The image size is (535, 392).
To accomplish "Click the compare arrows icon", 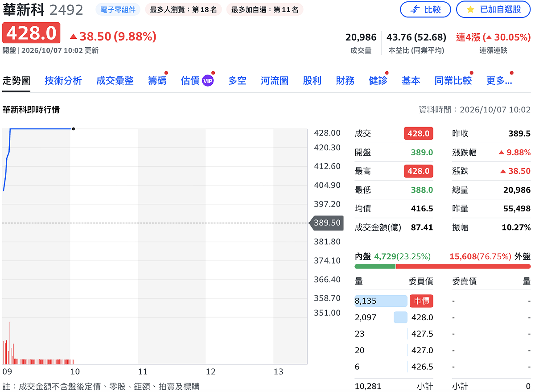I will coord(415,9).
